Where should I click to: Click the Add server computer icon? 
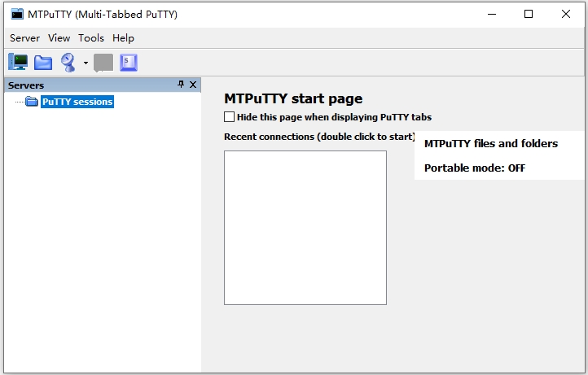[x=18, y=63]
